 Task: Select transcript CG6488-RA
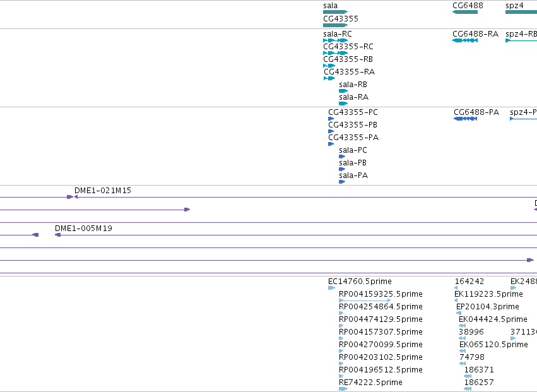point(465,40)
